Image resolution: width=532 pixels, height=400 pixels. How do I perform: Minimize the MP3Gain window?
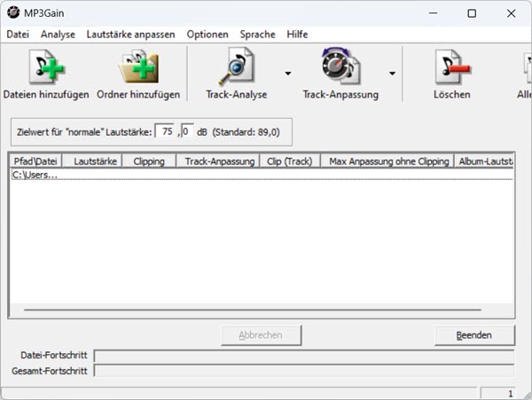[x=433, y=13]
